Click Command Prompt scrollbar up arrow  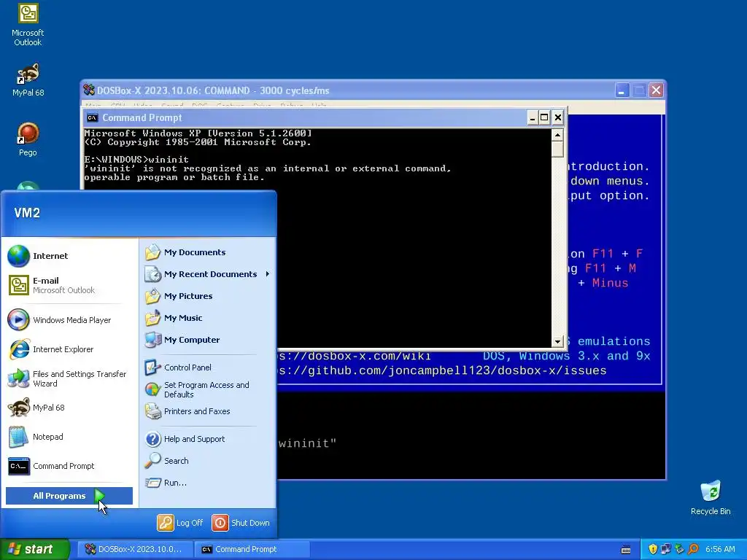click(x=557, y=135)
